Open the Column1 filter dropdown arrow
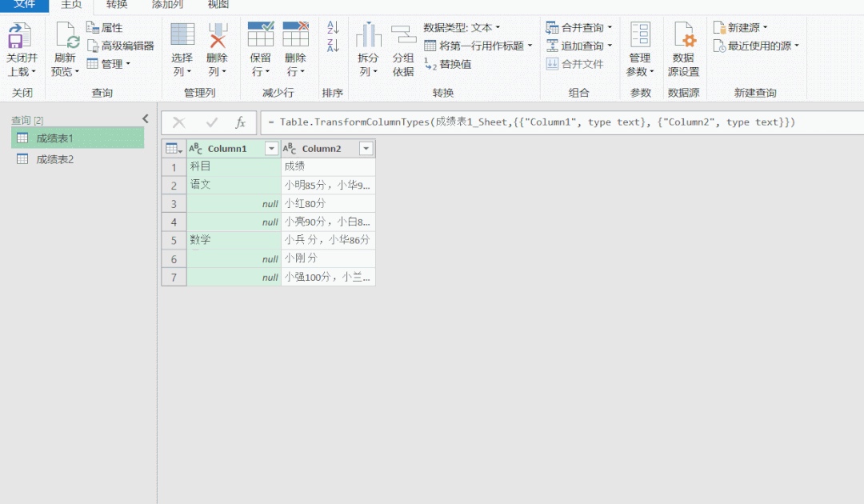 [x=271, y=148]
